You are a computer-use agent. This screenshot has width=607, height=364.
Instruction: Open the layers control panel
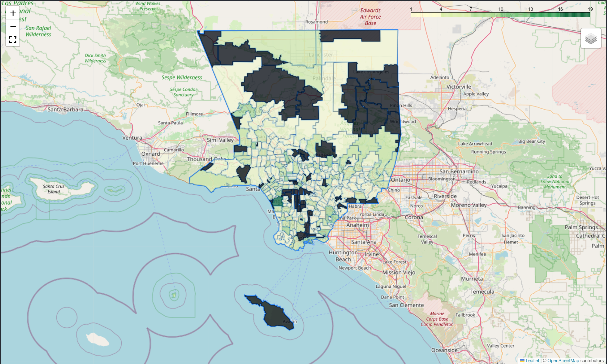click(591, 39)
